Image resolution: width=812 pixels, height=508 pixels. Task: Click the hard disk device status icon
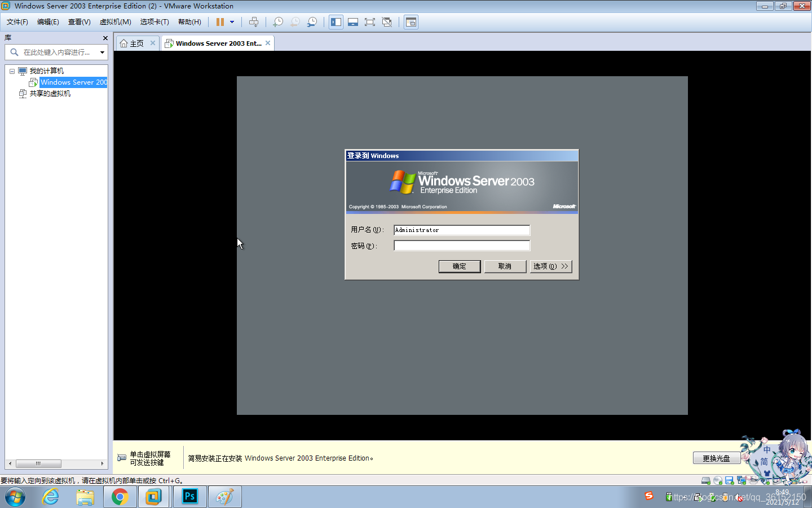(x=705, y=481)
